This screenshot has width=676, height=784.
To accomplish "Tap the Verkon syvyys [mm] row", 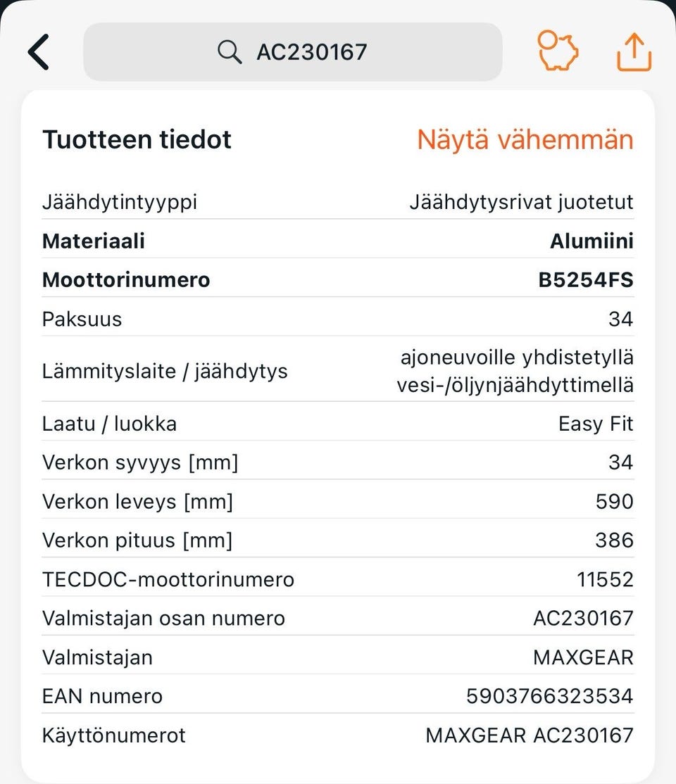I will [338, 462].
